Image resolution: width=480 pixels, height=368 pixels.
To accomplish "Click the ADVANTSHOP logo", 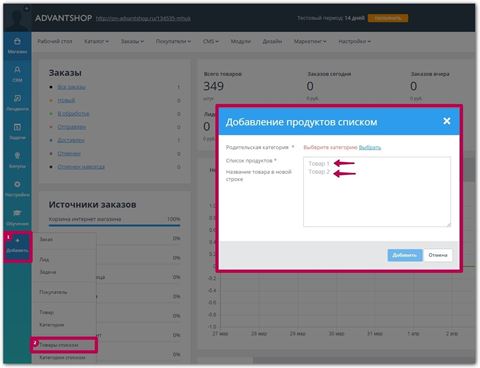I will click(x=63, y=18).
